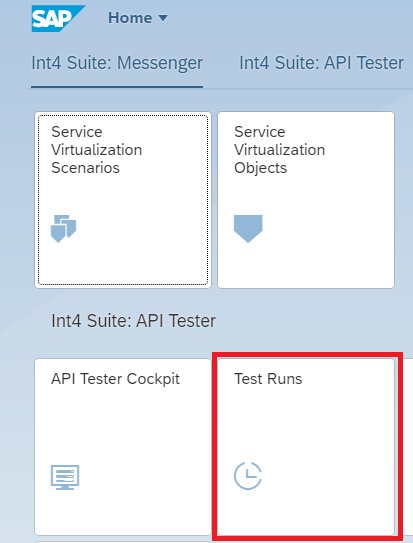The width and height of the screenshot is (413, 543).
Task: Click Service Virtualization Scenarios title text
Action: click(x=97, y=150)
